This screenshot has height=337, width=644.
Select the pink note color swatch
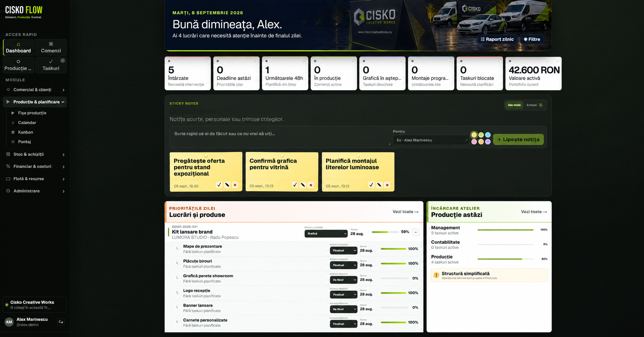pos(474,142)
